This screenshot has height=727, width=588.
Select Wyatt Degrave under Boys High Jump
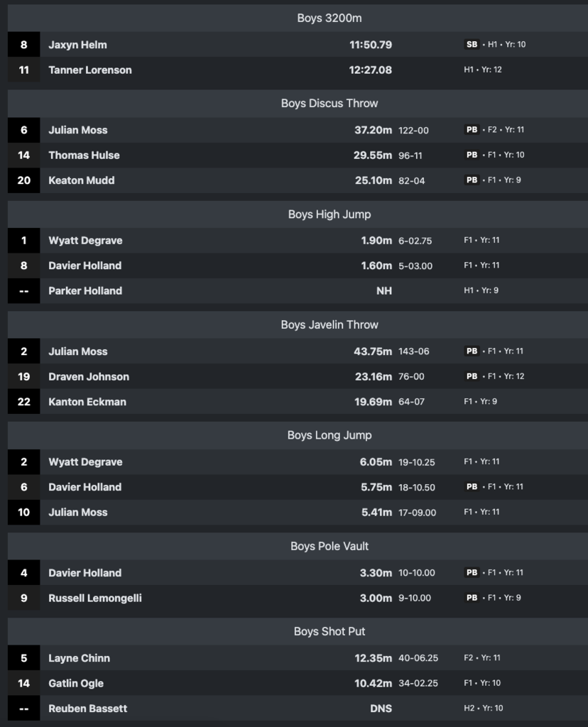coord(85,241)
